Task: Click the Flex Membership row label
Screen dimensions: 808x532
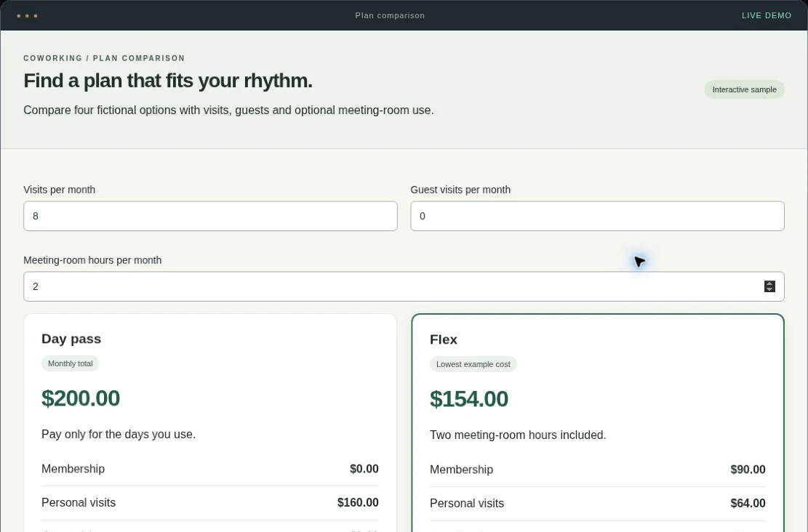Action: tap(461, 469)
